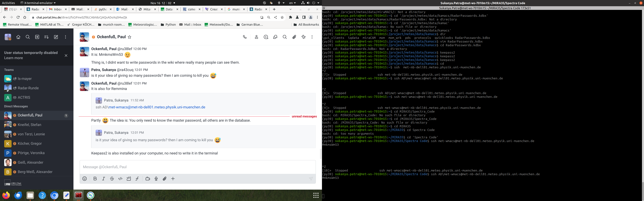Click Learn more in status banner

13,58
